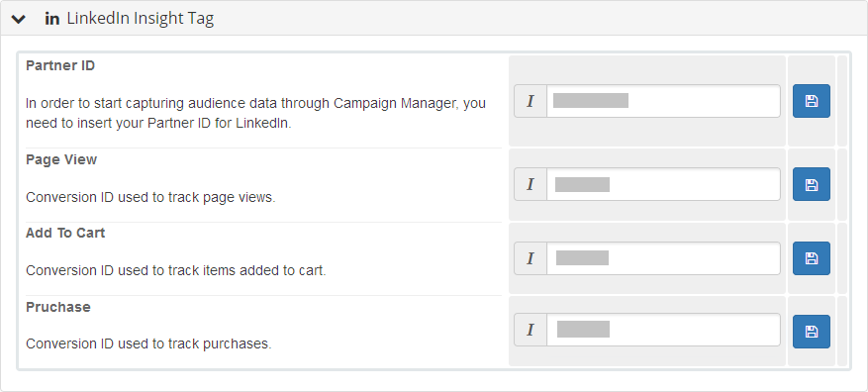Click the Campaign Manager description text
This screenshot has width=868, height=392.
pyautogui.click(x=255, y=113)
